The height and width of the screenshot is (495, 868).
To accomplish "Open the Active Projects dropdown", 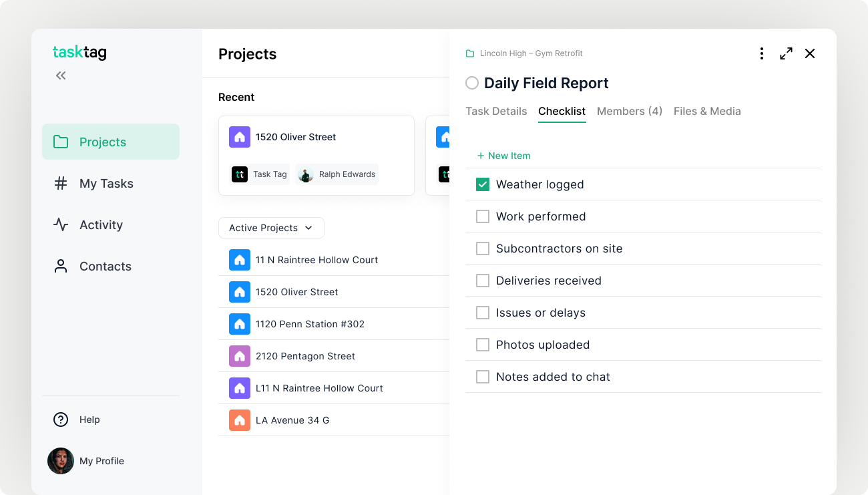I will click(x=271, y=228).
